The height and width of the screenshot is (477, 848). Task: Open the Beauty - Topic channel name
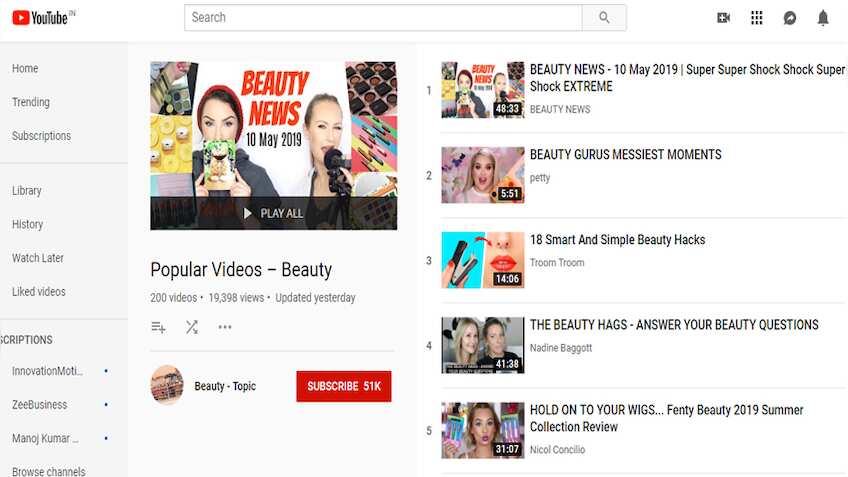pos(225,386)
